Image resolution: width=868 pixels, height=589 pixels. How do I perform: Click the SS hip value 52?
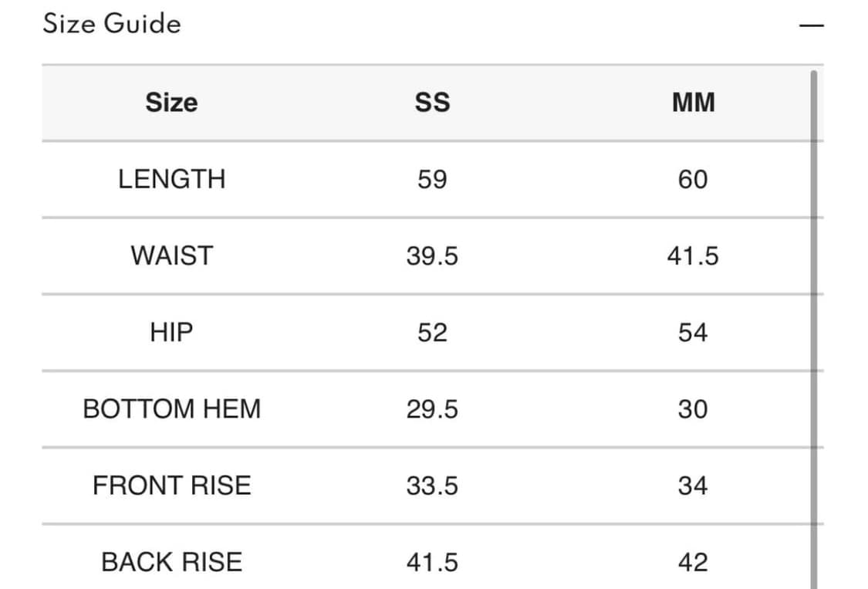432,332
